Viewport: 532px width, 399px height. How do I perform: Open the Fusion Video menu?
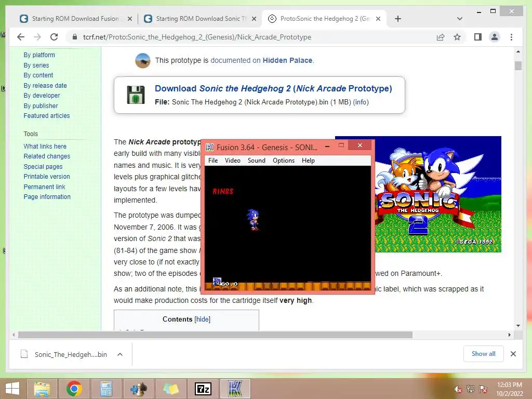point(232,161)
